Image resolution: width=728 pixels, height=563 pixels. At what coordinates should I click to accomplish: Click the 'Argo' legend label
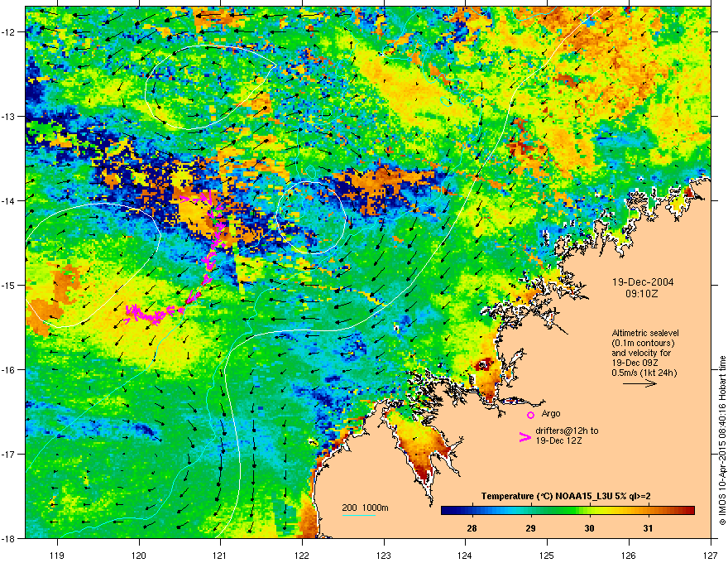click(x=551, y=413)
